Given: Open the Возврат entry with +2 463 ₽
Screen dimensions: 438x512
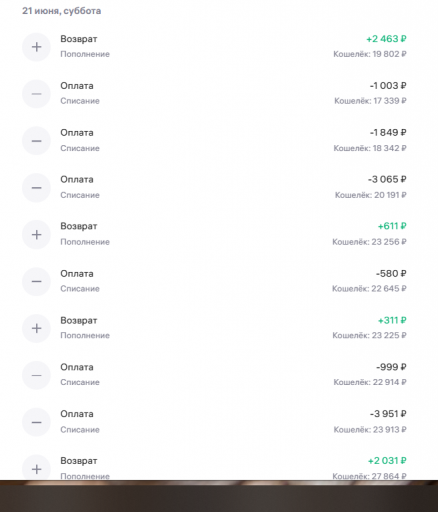Looking at the screenshot, I should tap(214, 47).
